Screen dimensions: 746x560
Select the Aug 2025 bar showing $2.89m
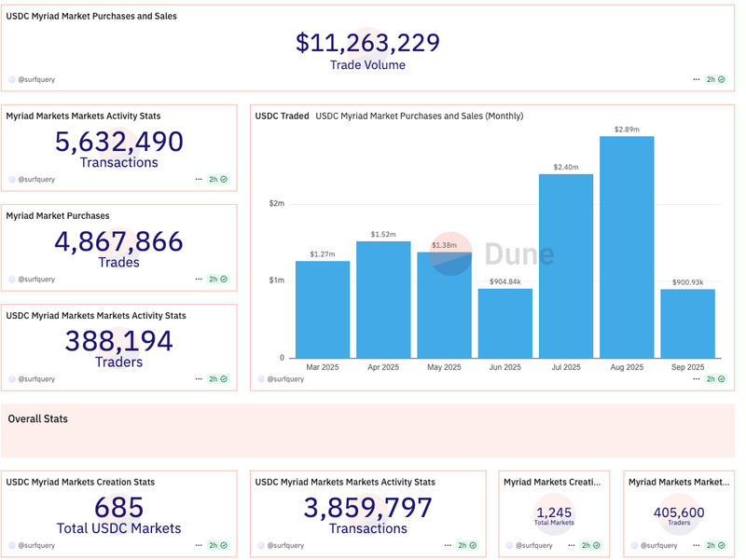(x=627, y=247)
